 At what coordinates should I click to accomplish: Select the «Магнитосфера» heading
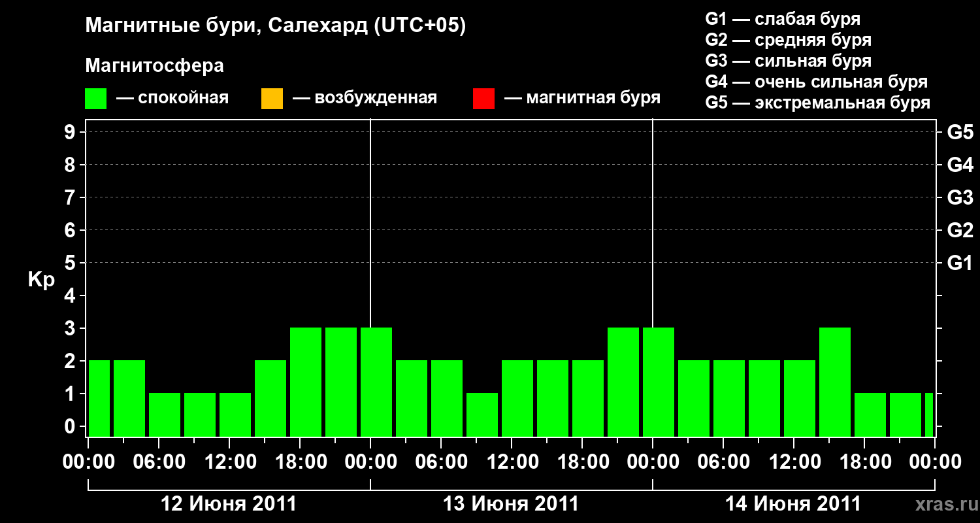click(155, 66)
